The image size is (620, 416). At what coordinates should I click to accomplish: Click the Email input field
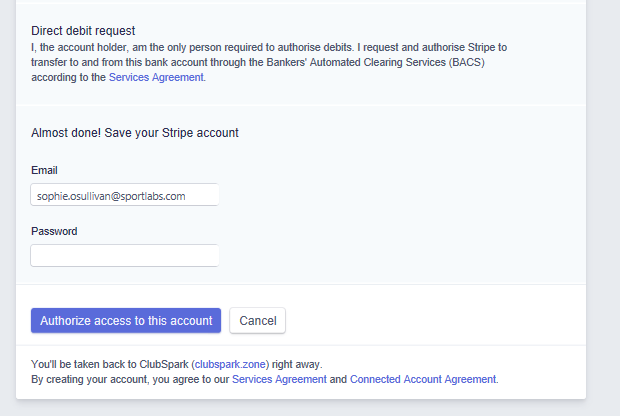124,195
